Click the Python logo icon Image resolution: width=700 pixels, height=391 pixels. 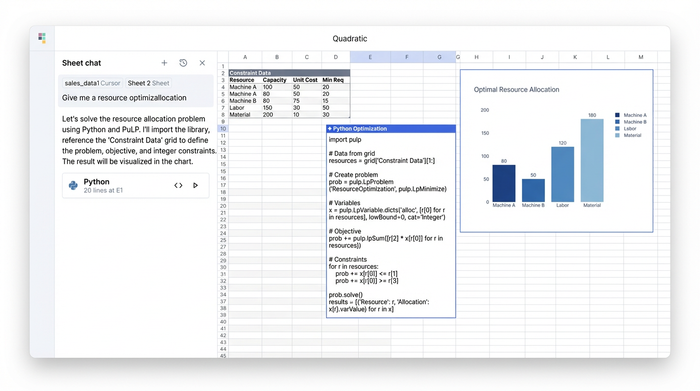73,185
